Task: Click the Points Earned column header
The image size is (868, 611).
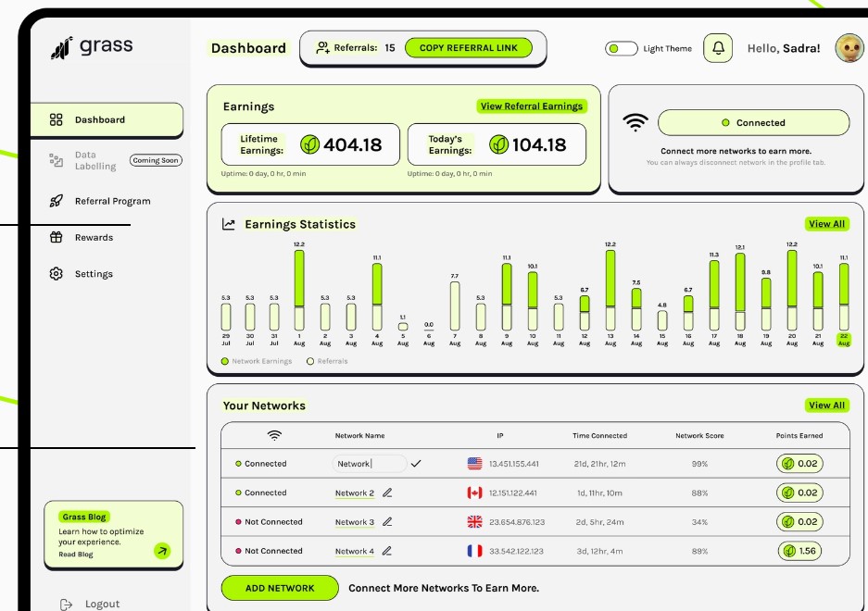Action: pyautogui.click(x=799, y=435)
